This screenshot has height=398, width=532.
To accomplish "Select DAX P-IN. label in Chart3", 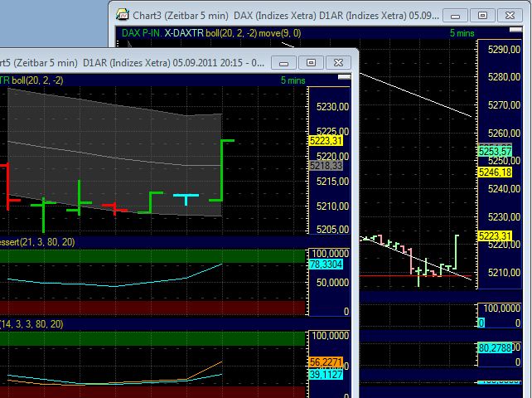I will [142, 33].
